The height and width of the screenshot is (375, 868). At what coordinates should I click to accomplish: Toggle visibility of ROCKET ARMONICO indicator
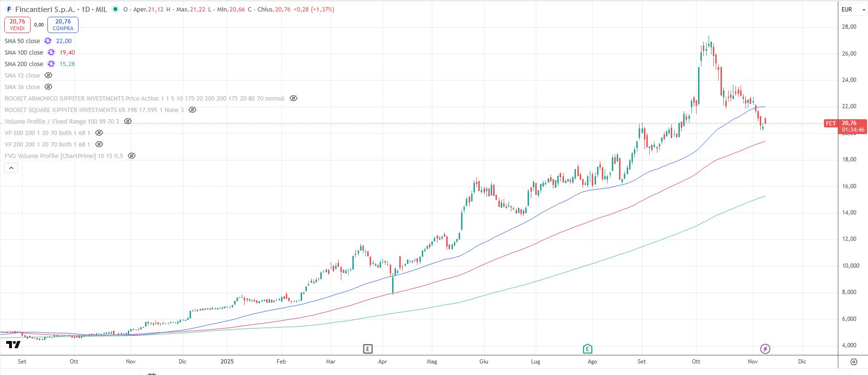point(293,99)
